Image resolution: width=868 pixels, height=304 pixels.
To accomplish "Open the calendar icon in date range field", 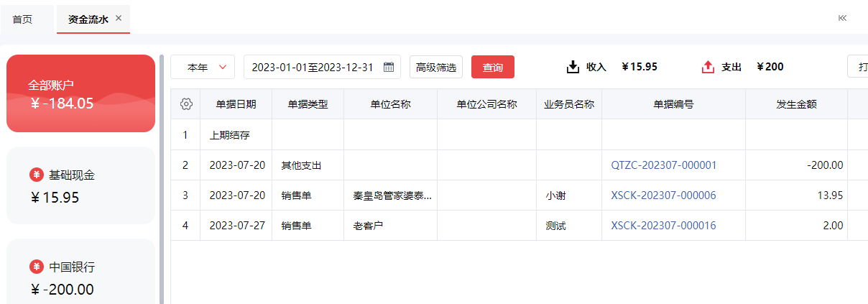I will [389, 67].
